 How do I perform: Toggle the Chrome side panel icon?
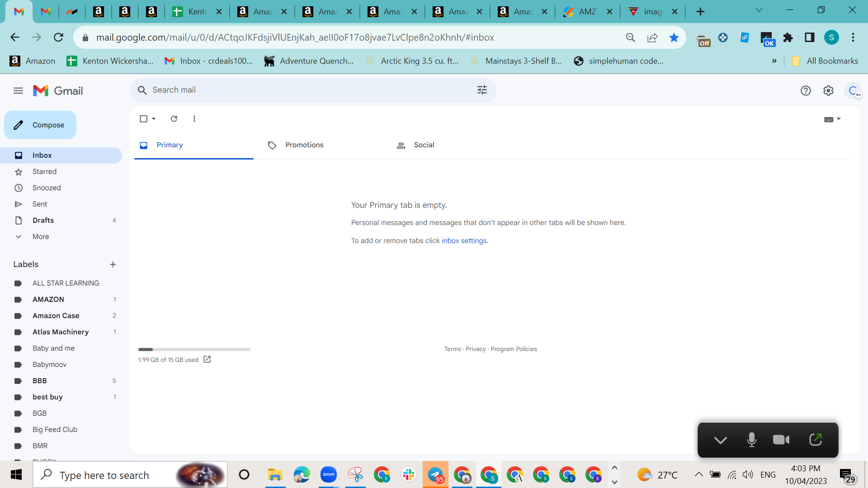click(x=810, y=38)
